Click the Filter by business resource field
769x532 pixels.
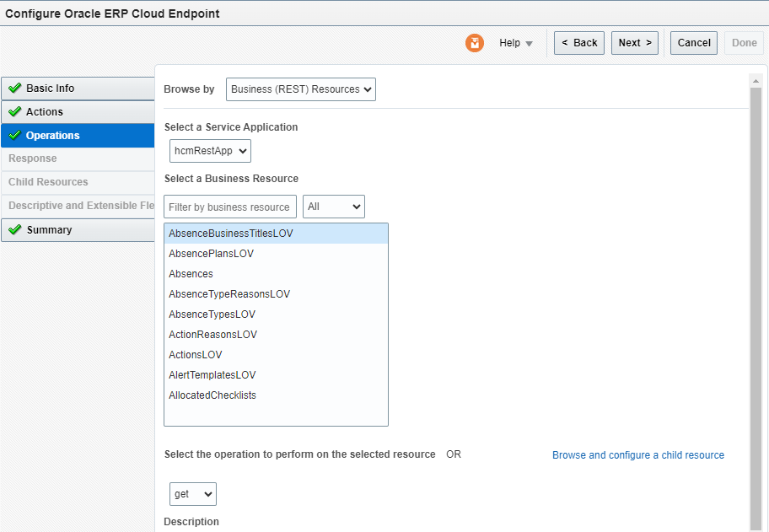pos(229,206)
